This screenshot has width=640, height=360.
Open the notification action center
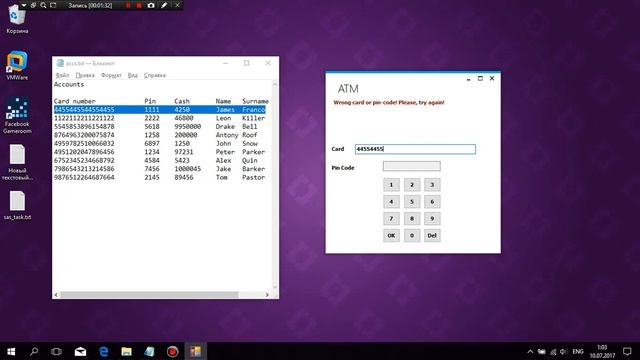pyautogui.click(x=627, y=351)
